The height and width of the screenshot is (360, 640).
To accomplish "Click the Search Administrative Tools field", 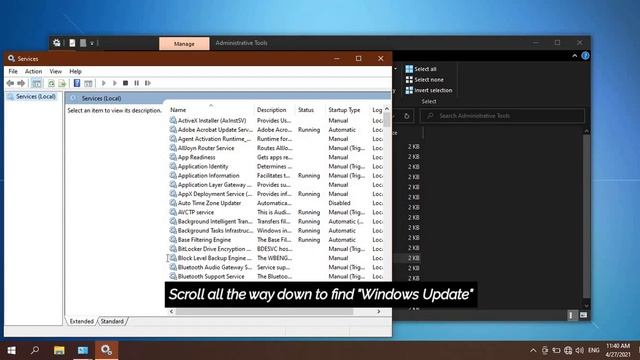I will tap(502, 116).
